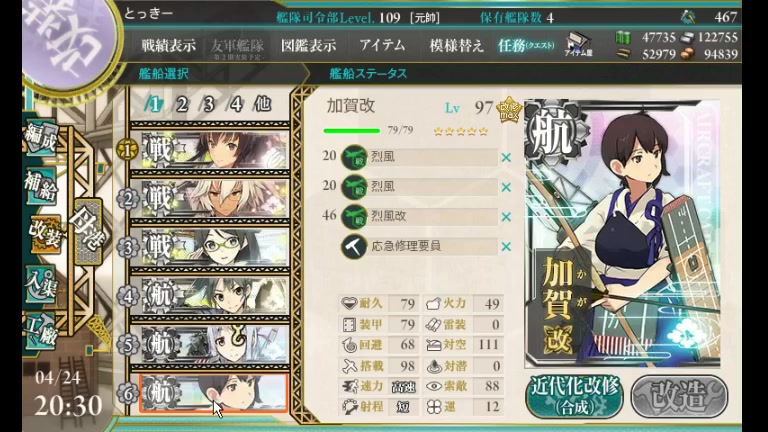This screenshot has height=432, width=768.
Task: Open the 補給 resupply menu
Action: (41, 186)
